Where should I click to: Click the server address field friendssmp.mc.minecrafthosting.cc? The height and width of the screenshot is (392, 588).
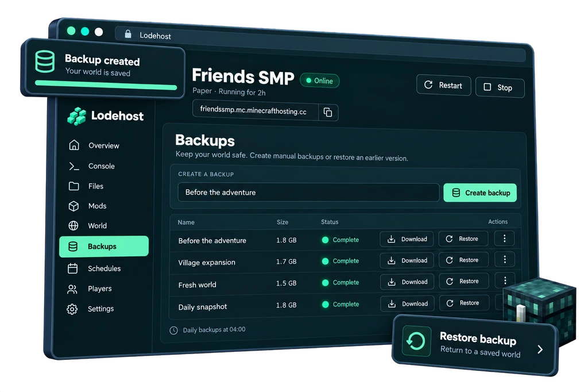(256, 111)
